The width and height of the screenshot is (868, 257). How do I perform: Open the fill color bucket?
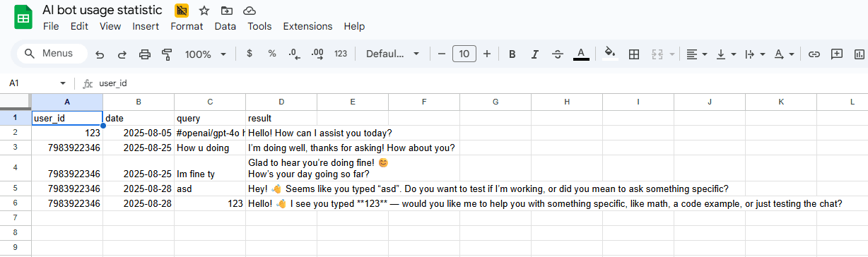coord(610,54)
